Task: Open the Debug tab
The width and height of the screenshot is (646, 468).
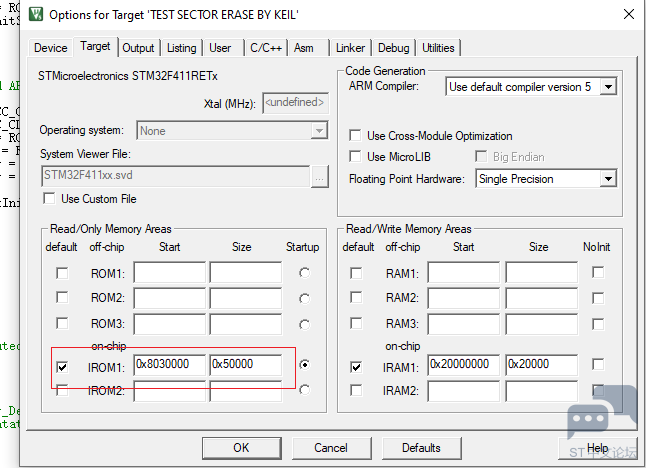Action: 393,48
